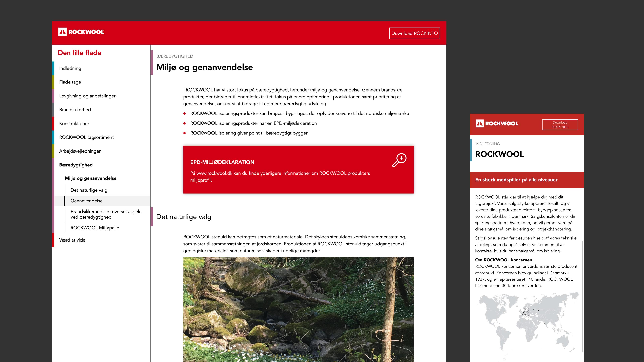Open the Flade tage sidebar chapter
The image size is (644, 362).
(x=70, y=82)
